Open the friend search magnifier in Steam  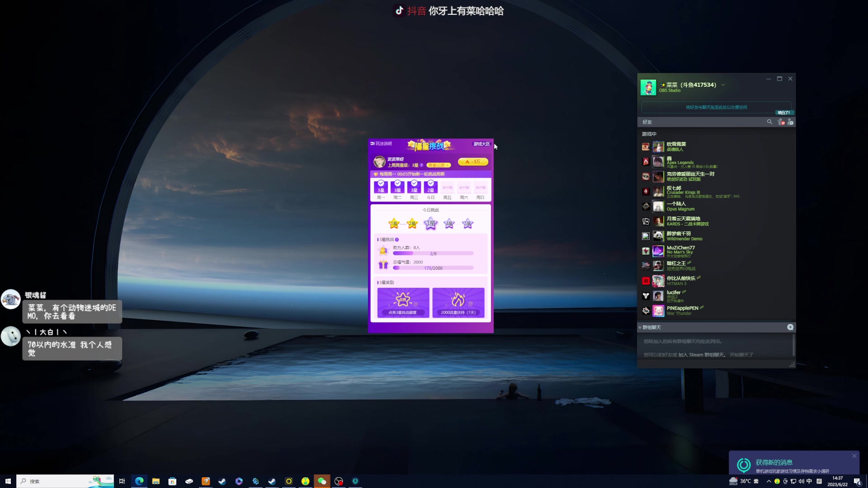[769, 122]
